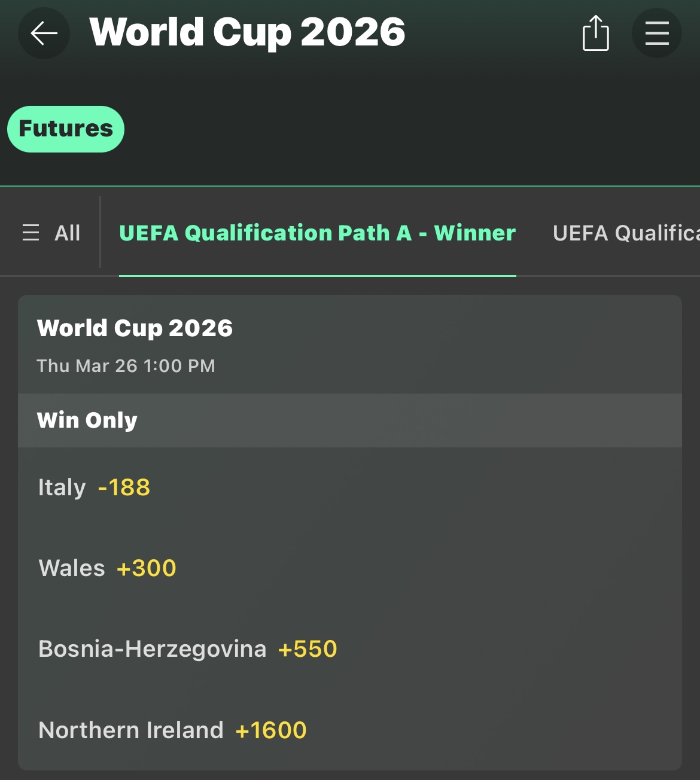Pick Northern Ireland odds +1600

coord(271,730)
